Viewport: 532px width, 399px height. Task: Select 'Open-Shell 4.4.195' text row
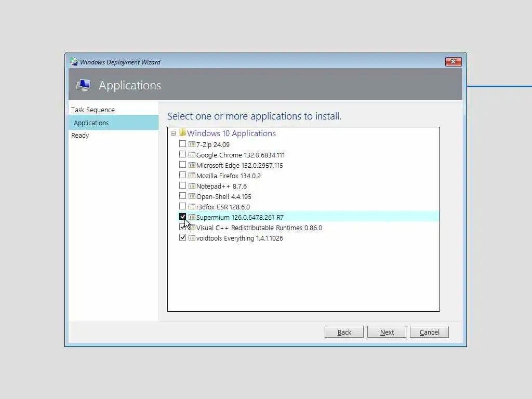223,197
